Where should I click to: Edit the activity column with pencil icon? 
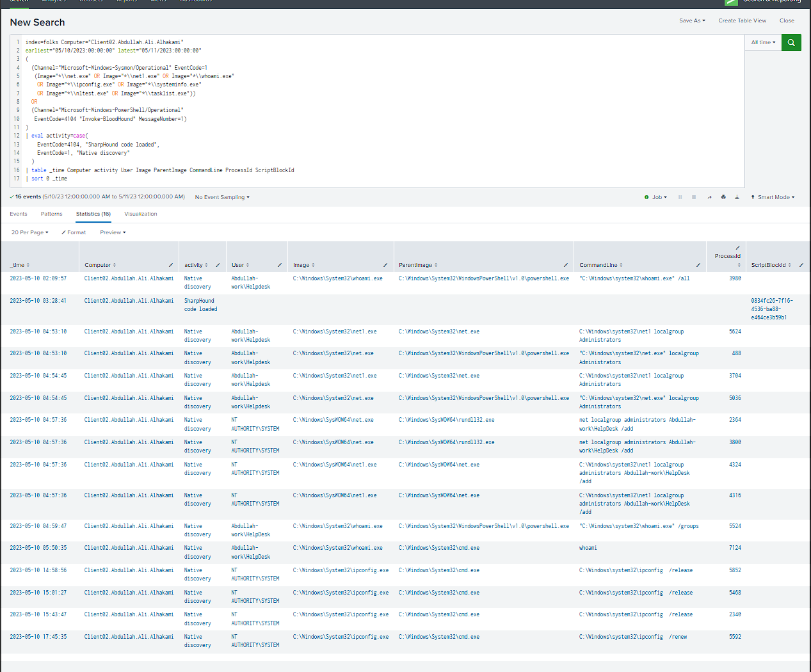click(218, 265)
